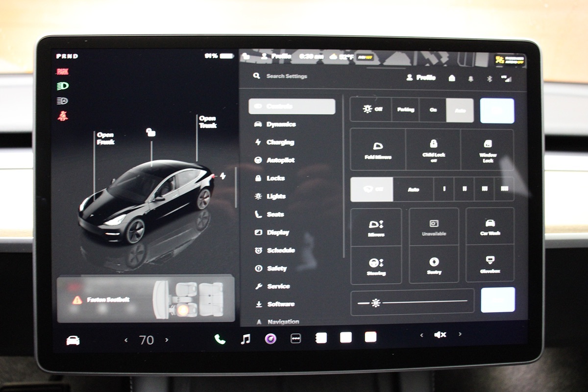Select the Car Wash mode icon
Viewport: 588px width, 392px height.
[490, 227]
